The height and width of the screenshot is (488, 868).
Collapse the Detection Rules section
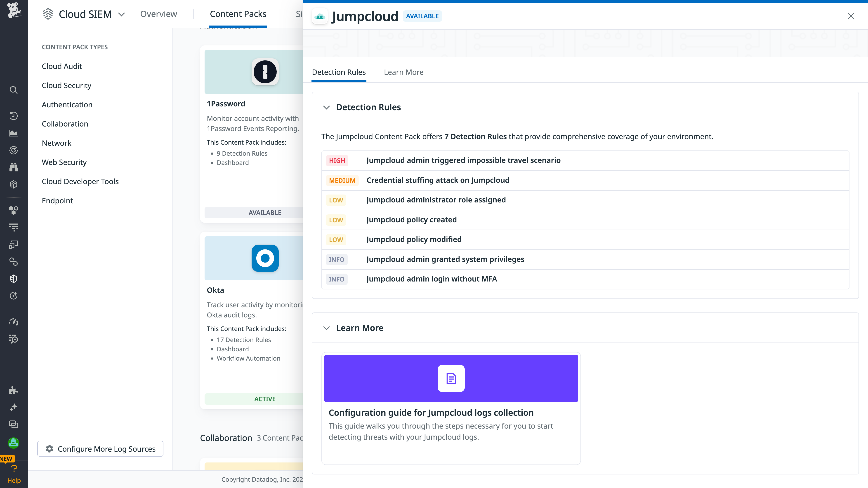[x=326, y=108]
